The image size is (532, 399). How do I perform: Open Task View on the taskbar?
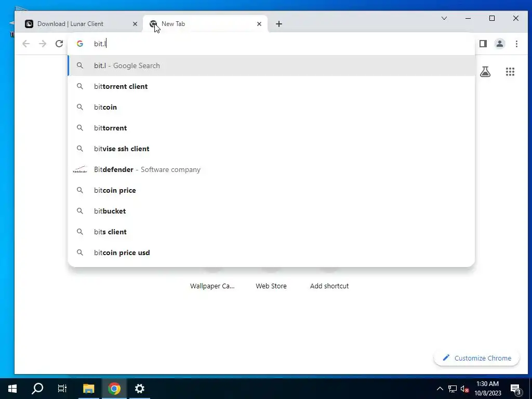click(x=62, y=389)
